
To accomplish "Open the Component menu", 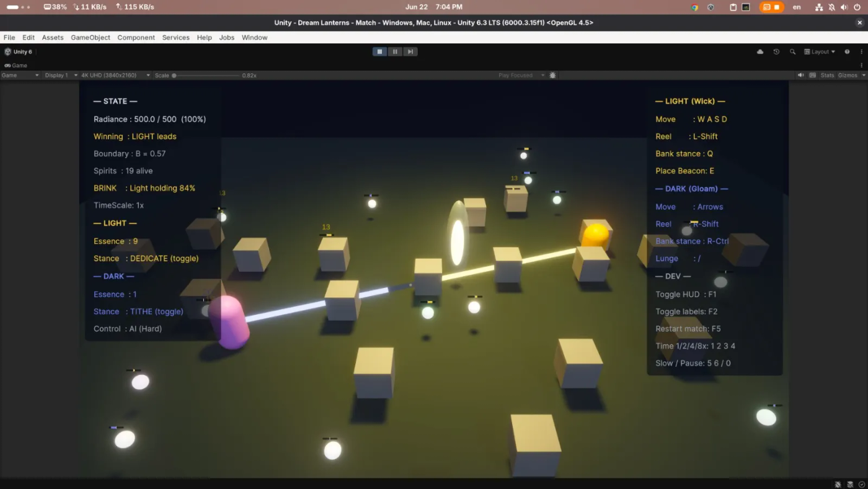I will tap(136, 37).
